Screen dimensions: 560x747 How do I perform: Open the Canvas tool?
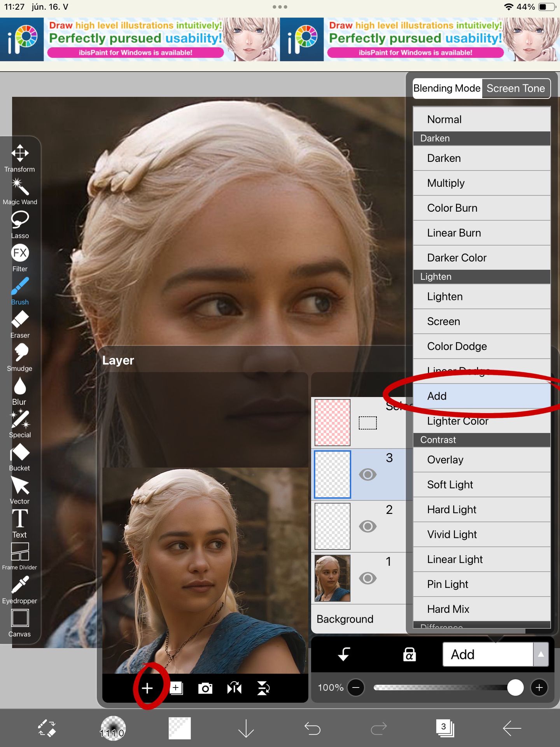[x=20, y=623]
